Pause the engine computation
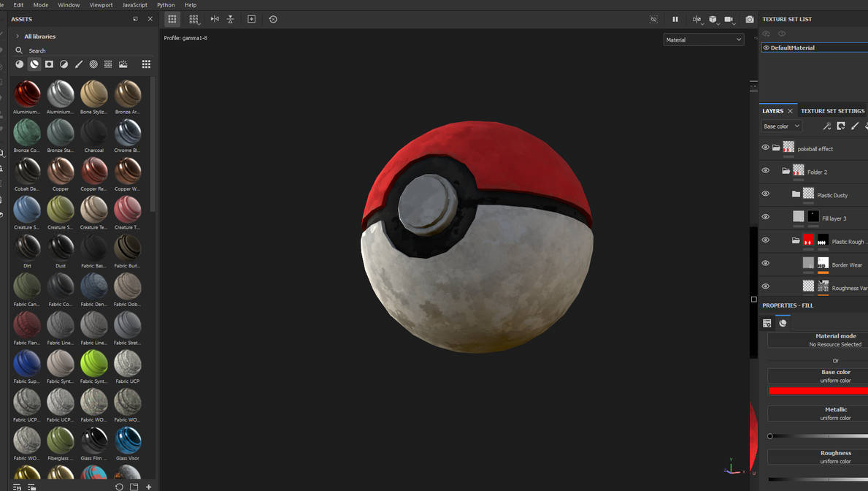Screen dimensions: 868x491 [675, 19]
